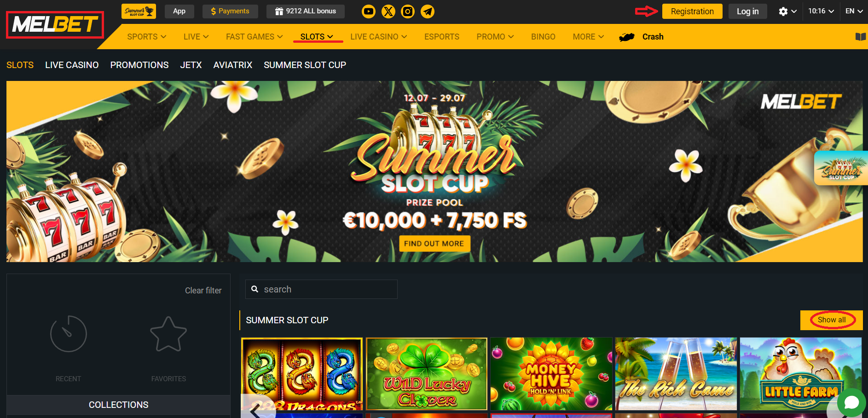Click the book icon at the menu bar's end
Viewport: 868px width, 418px height.
(x=860, y=37)
